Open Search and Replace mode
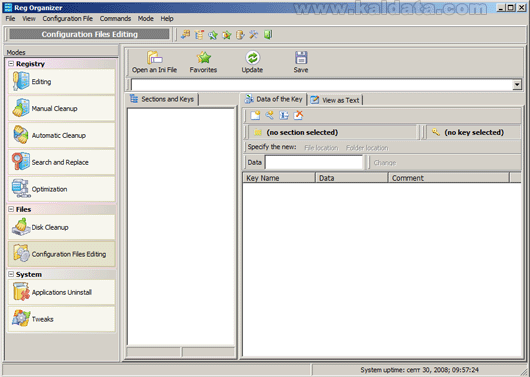Image resolution: width=530 pixels, height=377 pixels. pyautogui.click(x=62, y=162)
